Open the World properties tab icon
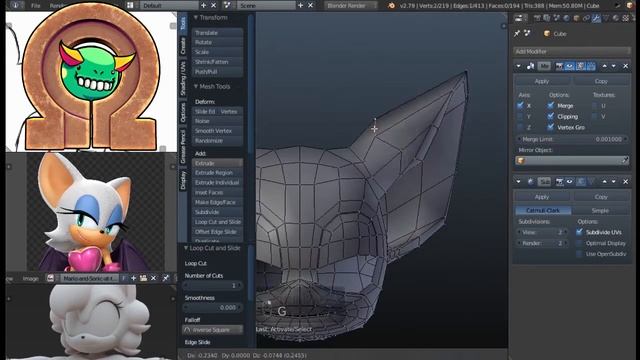This screenshot has height=360, width=640. 567,18
